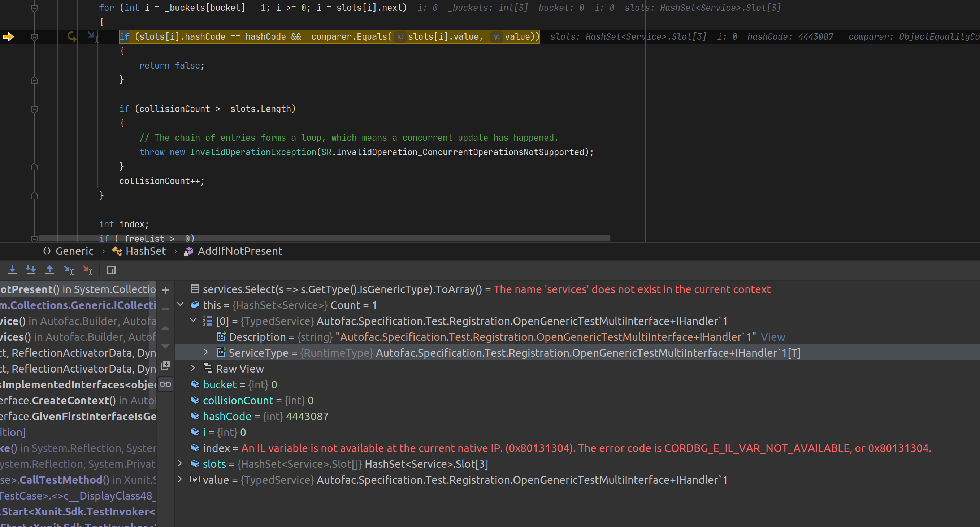Expand the ServiceType variable node
The height and width of the screenshot is (527, 980).
point(206,352)
